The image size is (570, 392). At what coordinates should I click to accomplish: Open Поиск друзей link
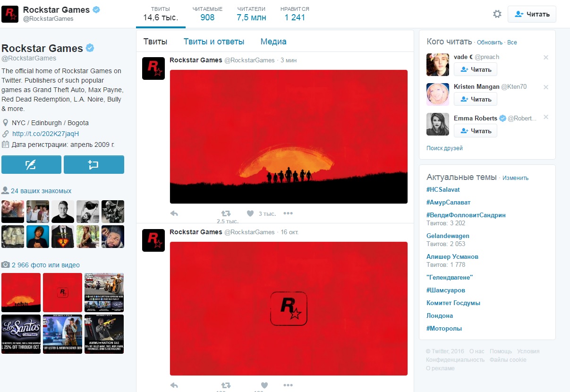point(444,148)
